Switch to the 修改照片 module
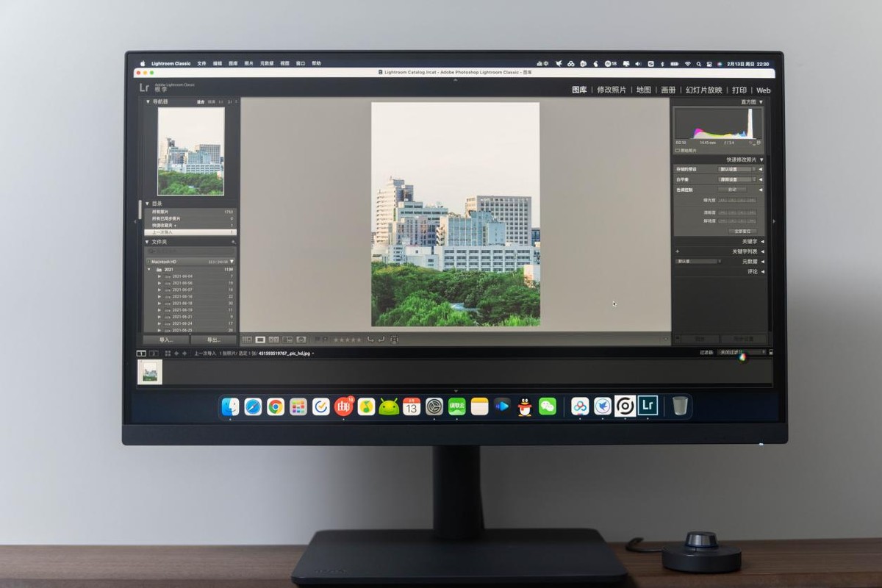 click(x=612, y=90)
